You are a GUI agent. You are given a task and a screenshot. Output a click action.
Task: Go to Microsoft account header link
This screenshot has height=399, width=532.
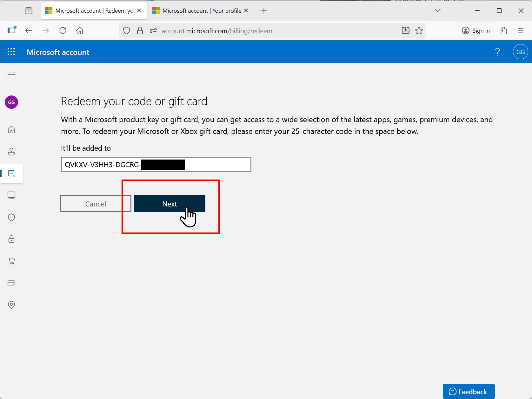coord(58,52)
